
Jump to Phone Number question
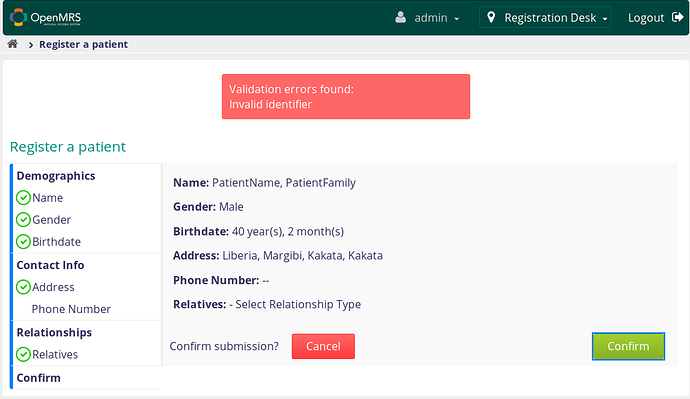click(71, 309)
